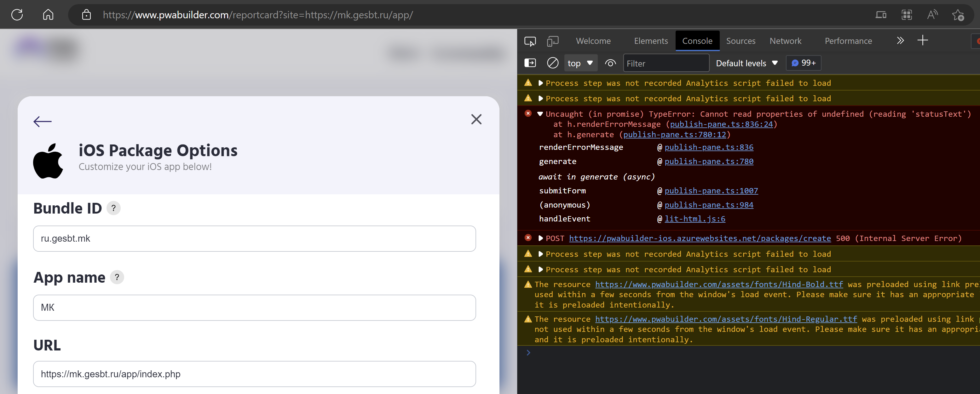Click the back arrow in iOS Package Options
The width and height of the screenshot is (980, 394).
[42, 121]
